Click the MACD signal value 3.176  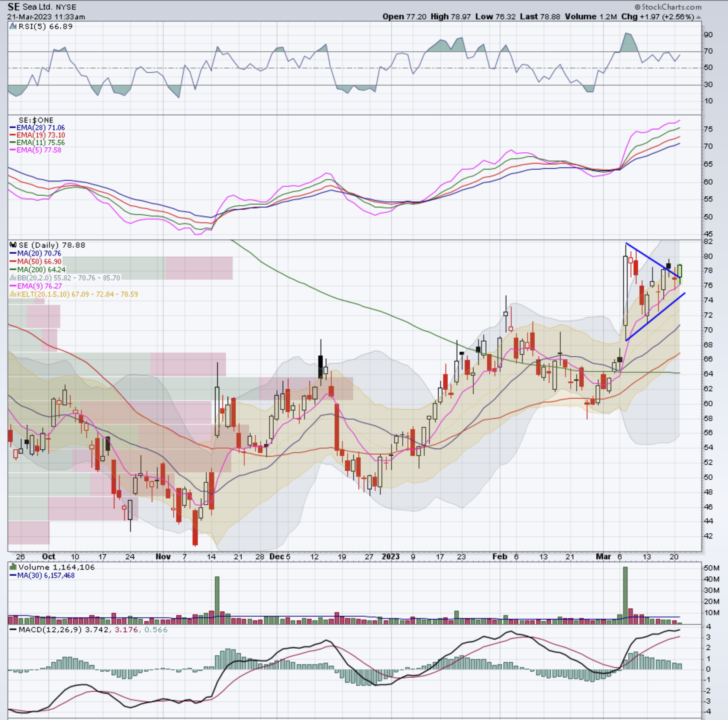tap(126, 630)
